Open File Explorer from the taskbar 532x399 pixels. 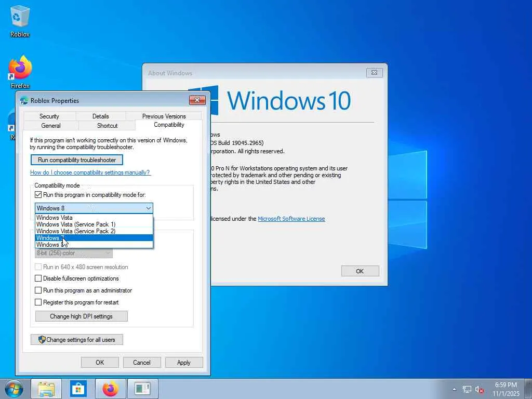[x=46, y=389]
